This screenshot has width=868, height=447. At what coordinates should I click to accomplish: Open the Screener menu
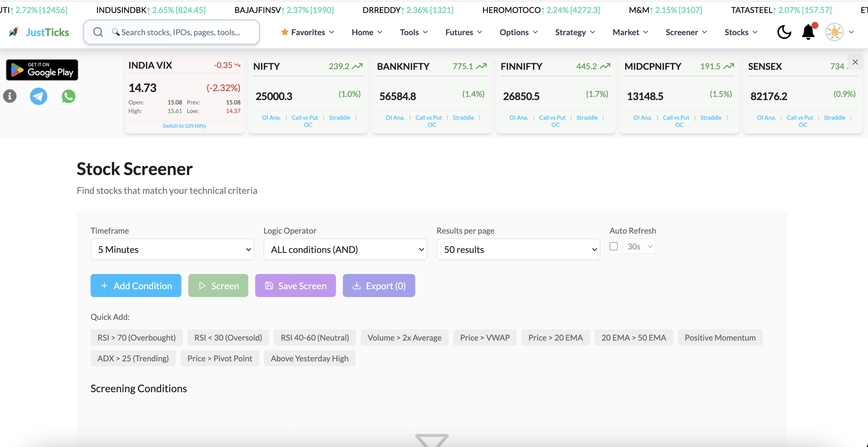click(686, 32)
